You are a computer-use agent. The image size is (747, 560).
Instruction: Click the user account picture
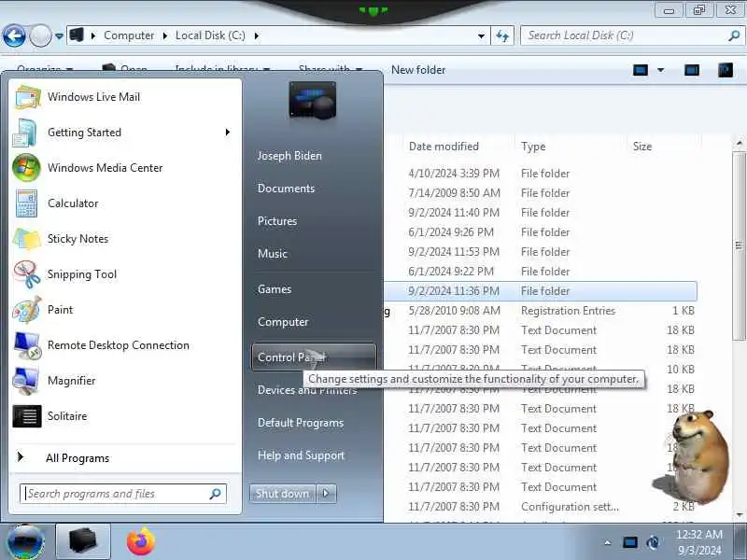pyautogui.click(x=313, y=101)
